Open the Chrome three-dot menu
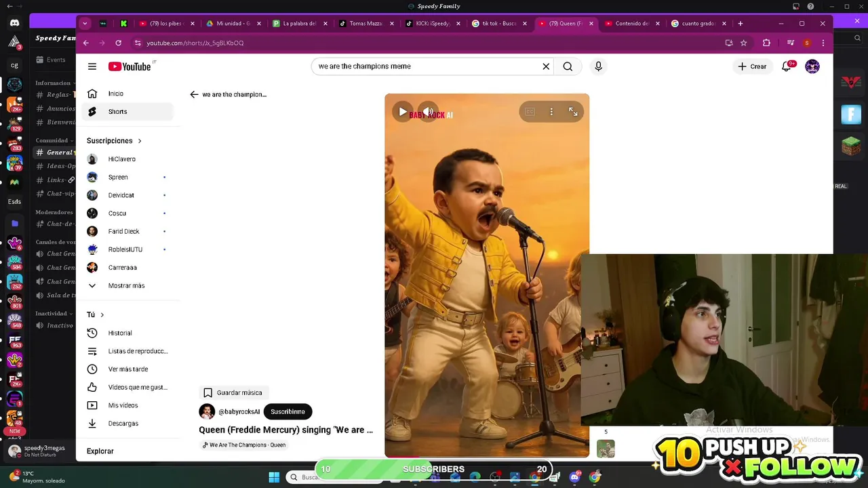868x488 pixels. tap(823, 43)
